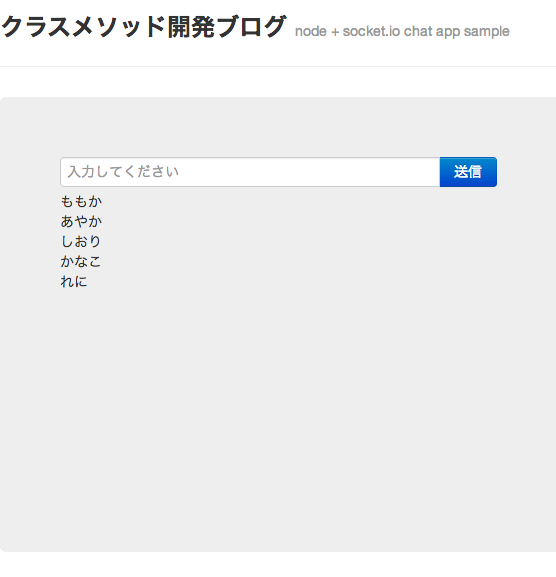556x577 pixels.
Task: Click the ブログ part of heading
Action: [x=251, y=27]
